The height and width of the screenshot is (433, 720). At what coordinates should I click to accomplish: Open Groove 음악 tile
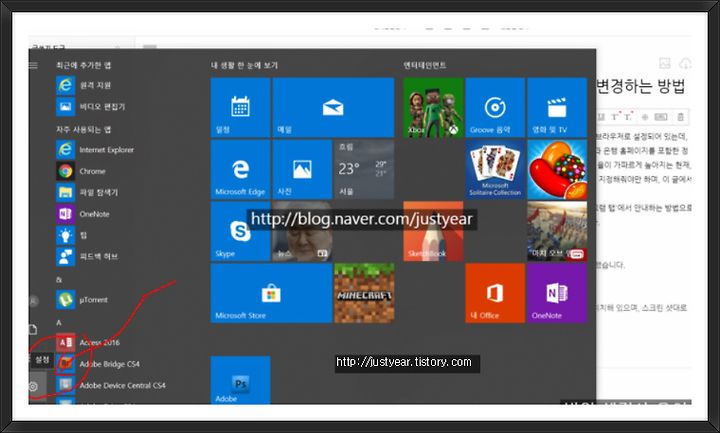495,107
